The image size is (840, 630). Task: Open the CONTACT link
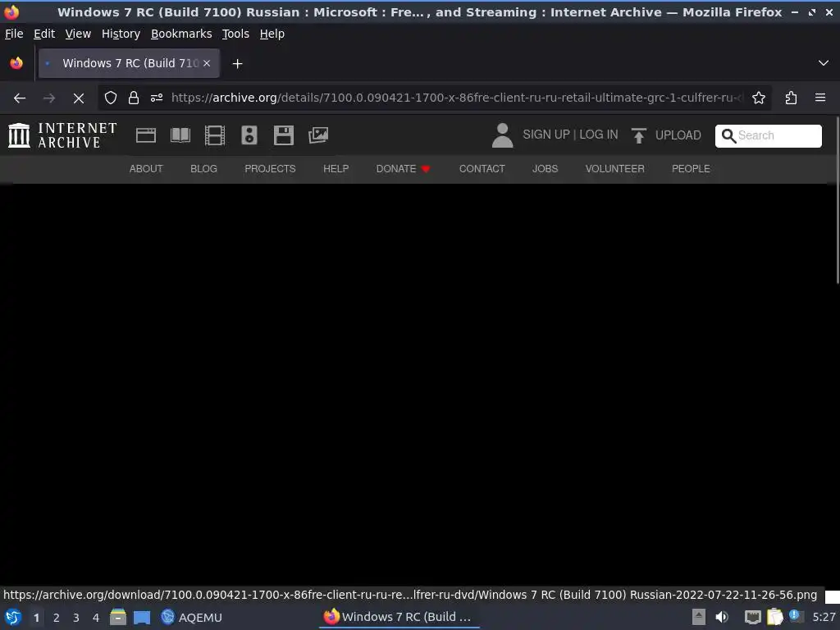tap(482, 169)
